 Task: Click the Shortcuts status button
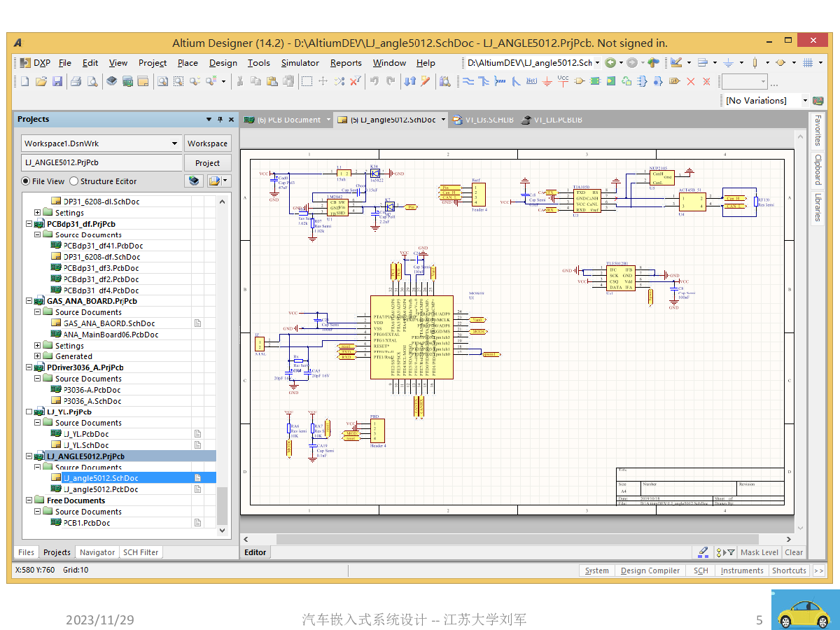(x=789, y=570)
